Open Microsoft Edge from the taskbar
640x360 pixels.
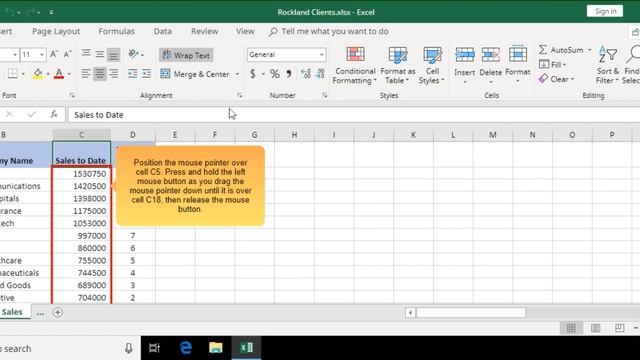point(186,348)
